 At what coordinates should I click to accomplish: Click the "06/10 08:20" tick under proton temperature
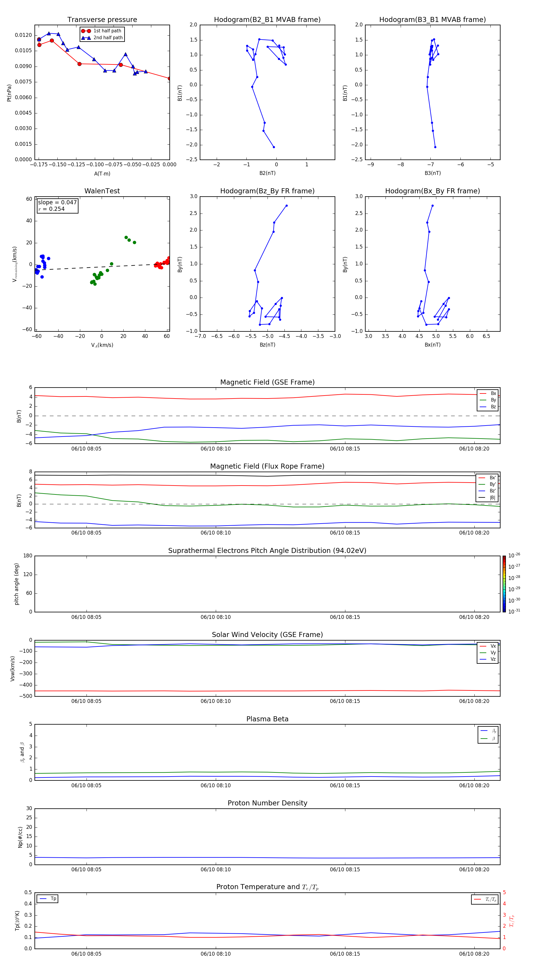tap(474, 954)
